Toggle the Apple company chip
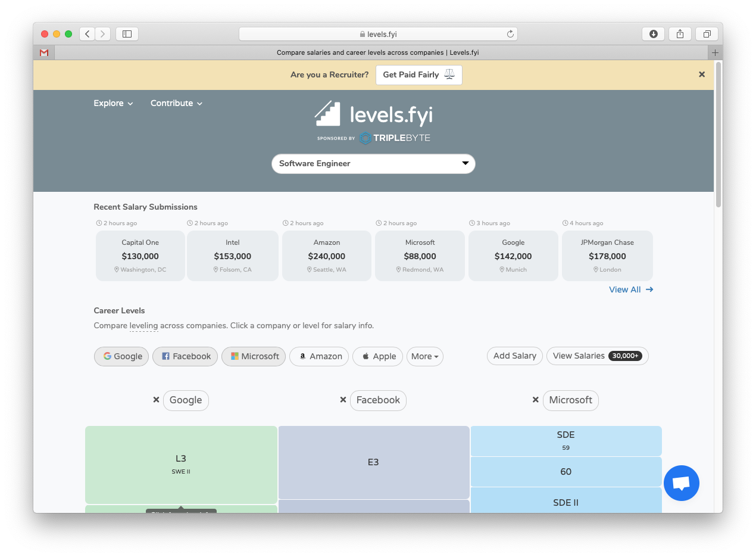756x557 pixels. pos(377,356)
